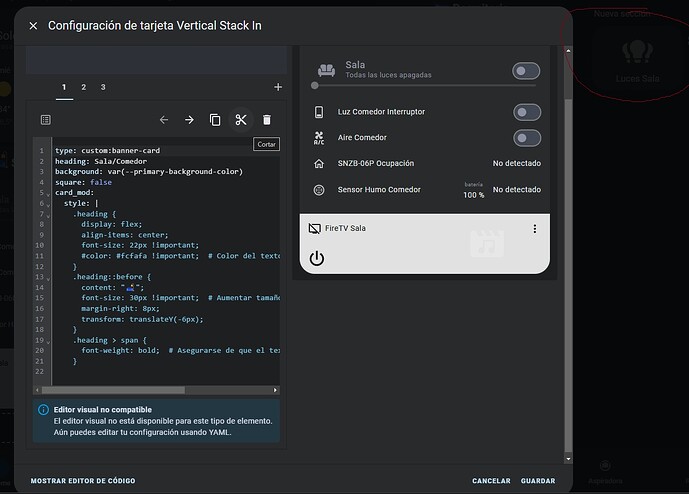The image size is (689, 494).
Task: Click the Luz Comedor Interruptor device icon
Action: tap(319, 112)
